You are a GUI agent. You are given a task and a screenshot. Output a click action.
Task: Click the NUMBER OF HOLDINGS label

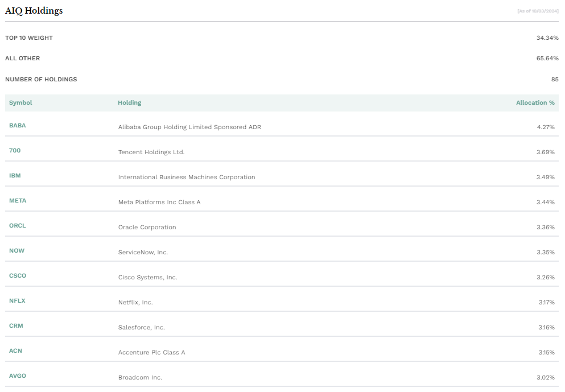coord(41,79)
